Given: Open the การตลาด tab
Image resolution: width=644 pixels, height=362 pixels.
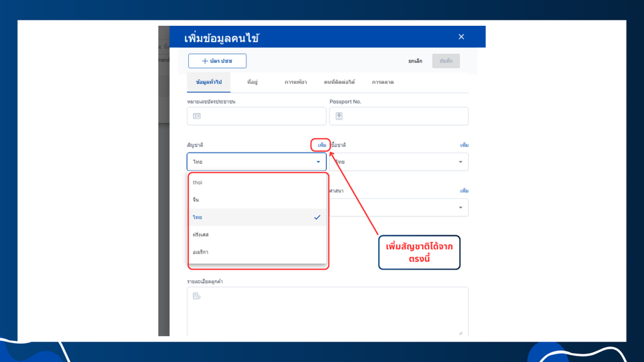Looking at the screenshot, I should [383, 82].
